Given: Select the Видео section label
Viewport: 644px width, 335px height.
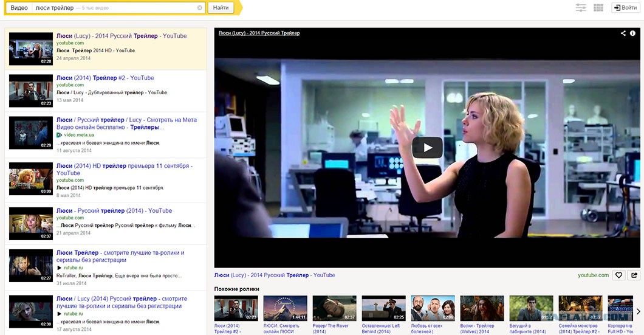Looking at the screenshot, I should [19, 8].
